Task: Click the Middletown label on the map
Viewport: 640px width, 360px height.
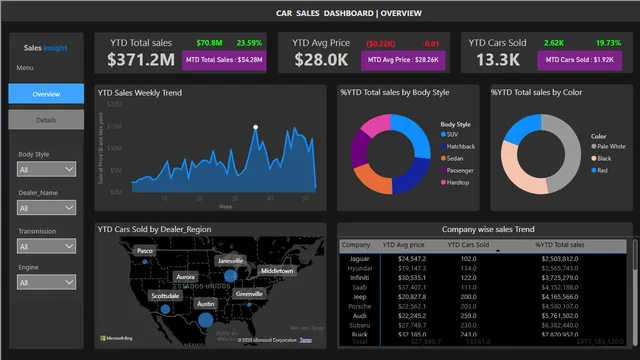Action: tap(277, 271)
